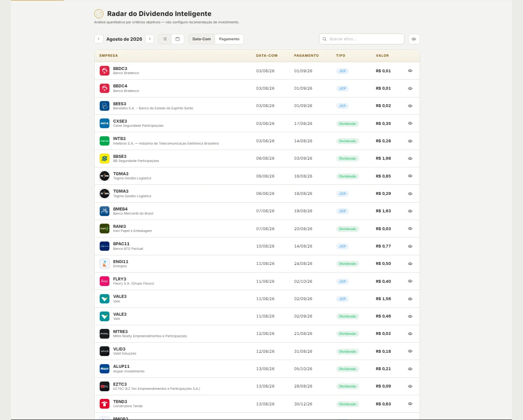Click the INTB3 Intelbras logo
Screen dimensions: 523x420
coord(104,141)
